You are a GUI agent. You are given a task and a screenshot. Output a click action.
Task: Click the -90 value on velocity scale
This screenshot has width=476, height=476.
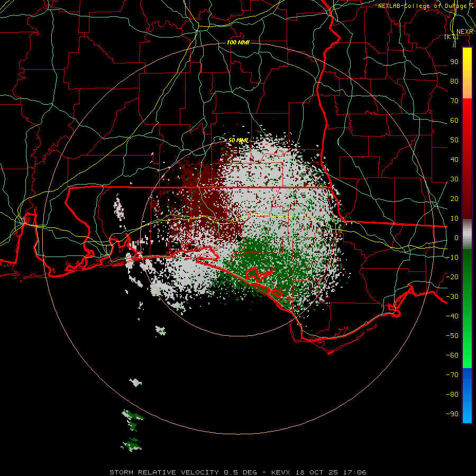click(x=452, y=414)
